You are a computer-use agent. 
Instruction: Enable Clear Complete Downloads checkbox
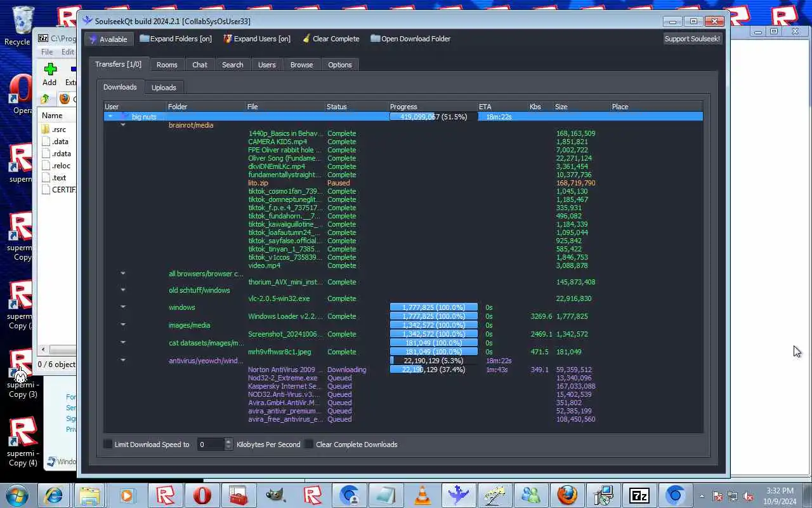pyautogui.click(x=309, y=444)
